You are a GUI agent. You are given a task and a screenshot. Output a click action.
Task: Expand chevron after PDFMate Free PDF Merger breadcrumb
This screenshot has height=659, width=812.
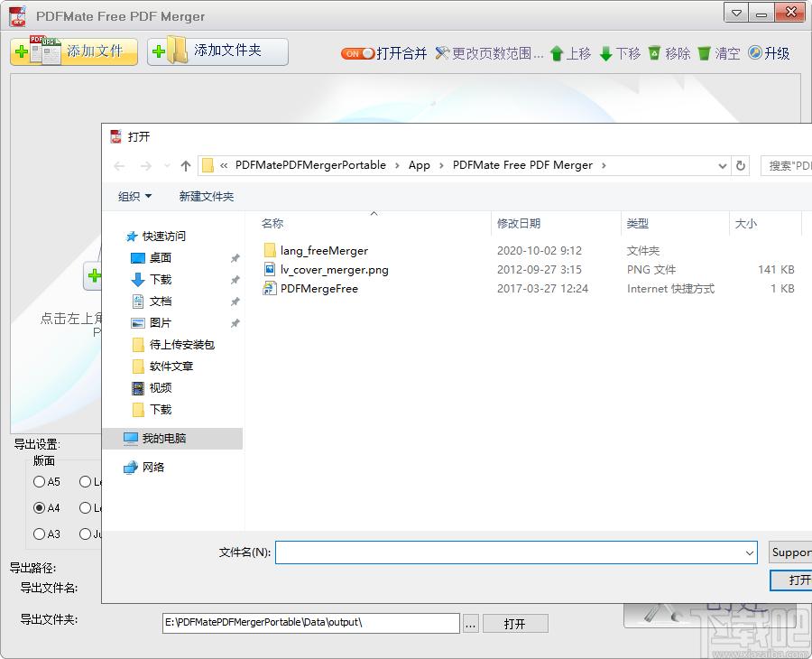point(604,165)
